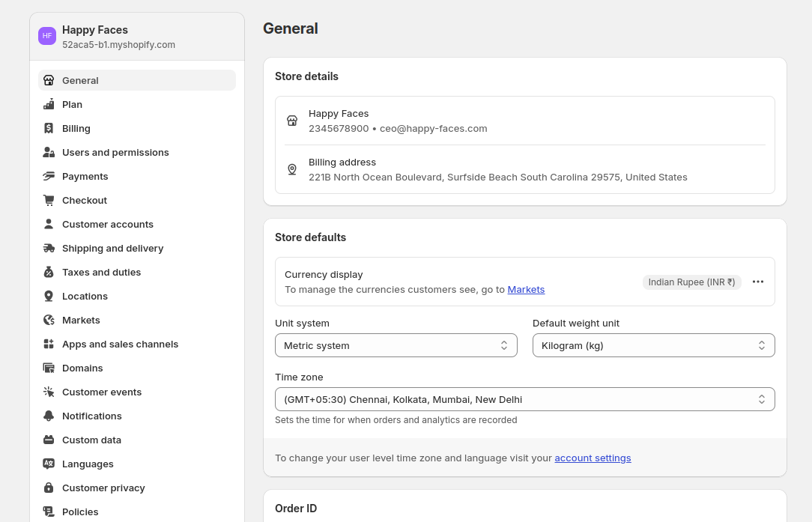812x522 pixels.
Task: Click the Store defaults heading
Action: click(x=310, y=237)
